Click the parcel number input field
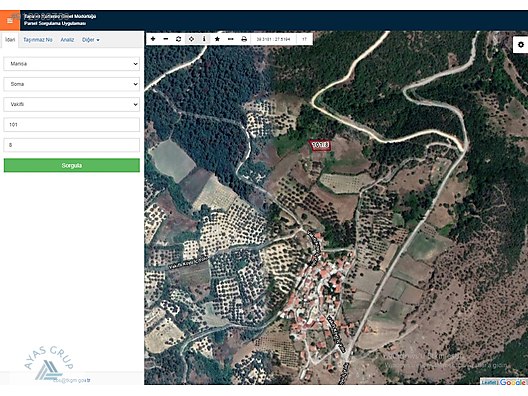Screen dimensions: 528x396 71,145
